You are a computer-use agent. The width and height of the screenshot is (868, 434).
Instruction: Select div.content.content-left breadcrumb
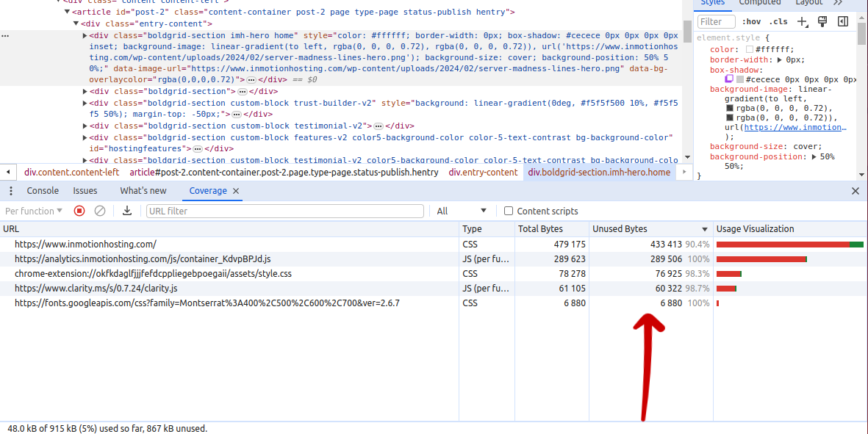click(x=71, y=172)
